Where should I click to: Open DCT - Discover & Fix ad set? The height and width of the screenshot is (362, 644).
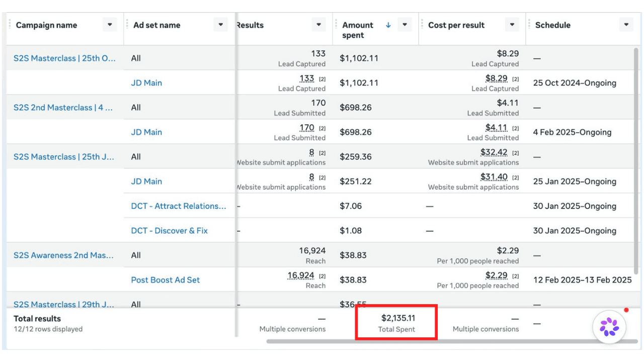coord(169,231)
